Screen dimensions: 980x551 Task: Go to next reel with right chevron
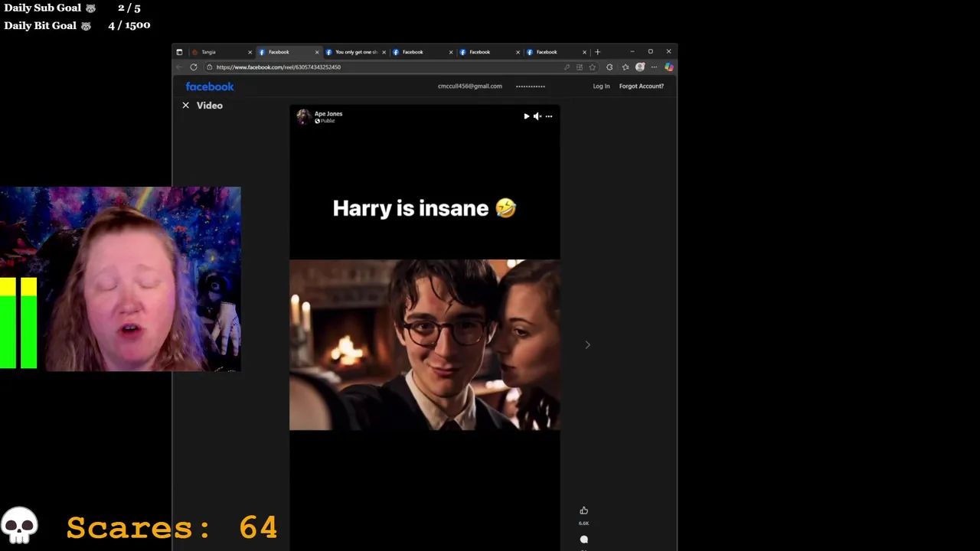point(587,345)
